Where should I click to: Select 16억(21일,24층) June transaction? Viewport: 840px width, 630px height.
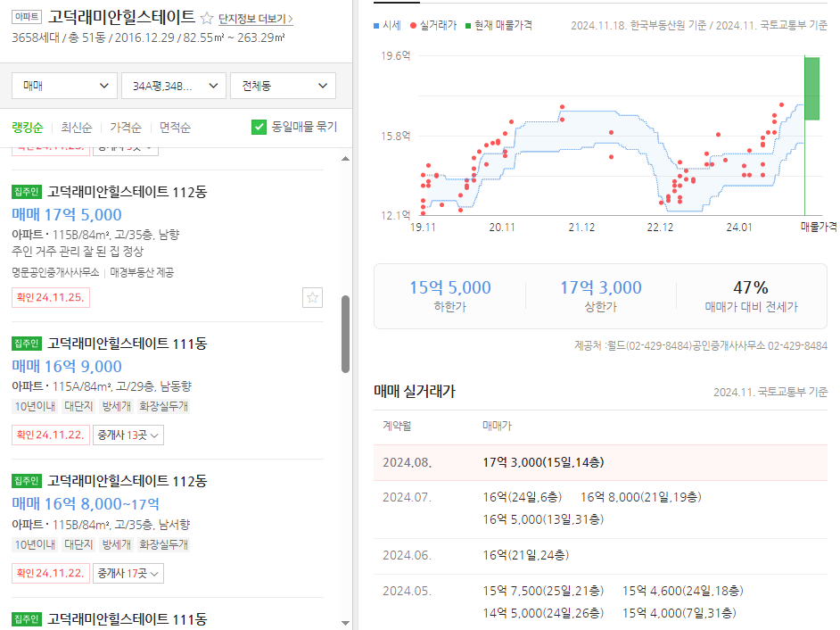525,555
